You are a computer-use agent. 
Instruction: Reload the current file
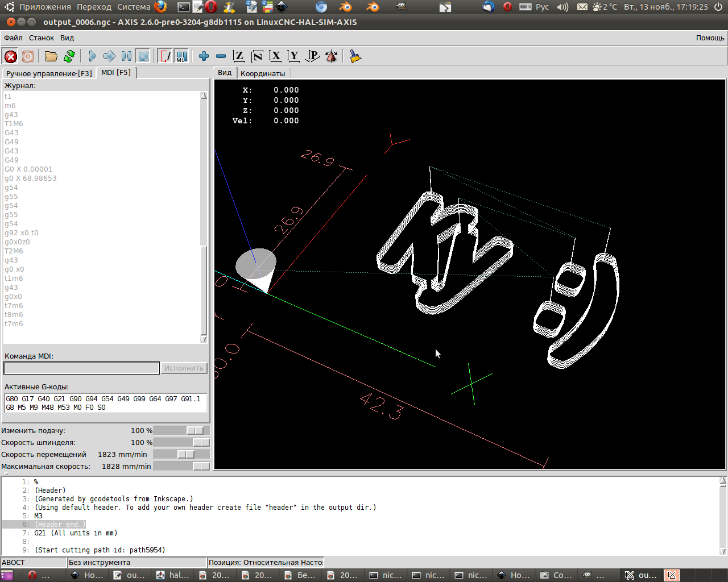[x=69, y=56]
